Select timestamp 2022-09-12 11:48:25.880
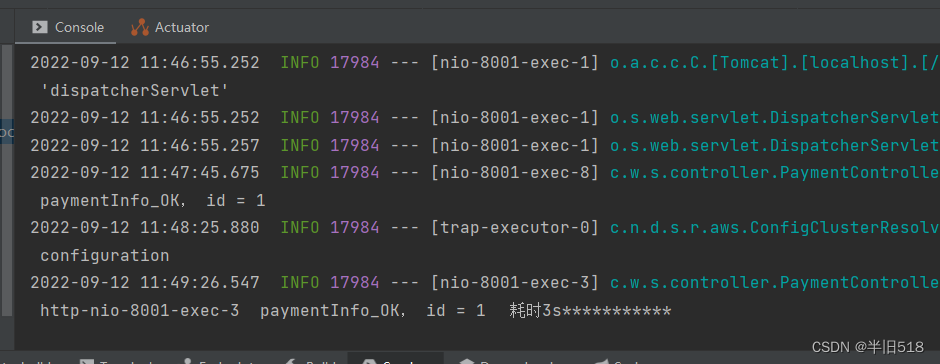 tap(145, 228)
